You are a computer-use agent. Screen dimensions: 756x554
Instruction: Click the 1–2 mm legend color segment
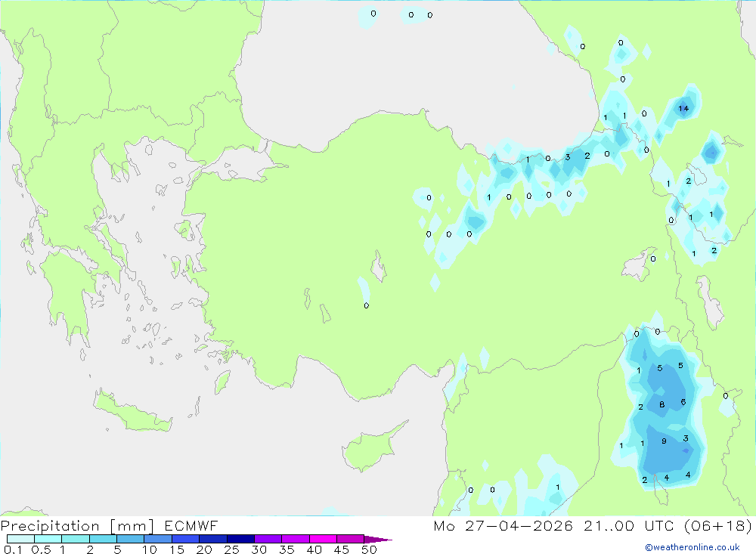click(75, 539)
